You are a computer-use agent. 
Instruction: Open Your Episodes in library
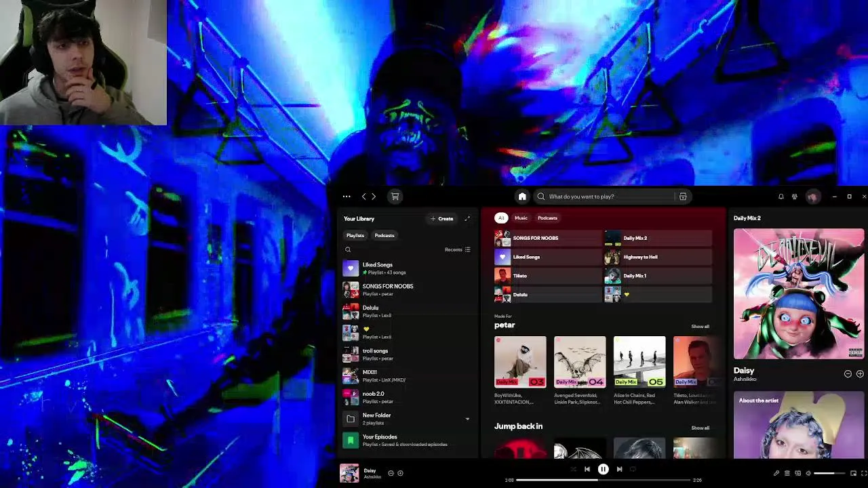pos(407,441)
